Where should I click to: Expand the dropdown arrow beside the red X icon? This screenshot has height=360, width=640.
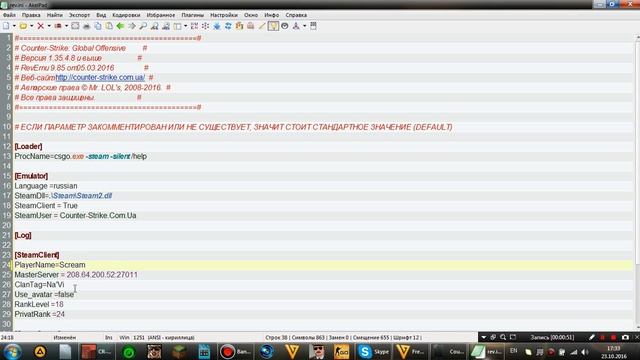tap(49, 26)
